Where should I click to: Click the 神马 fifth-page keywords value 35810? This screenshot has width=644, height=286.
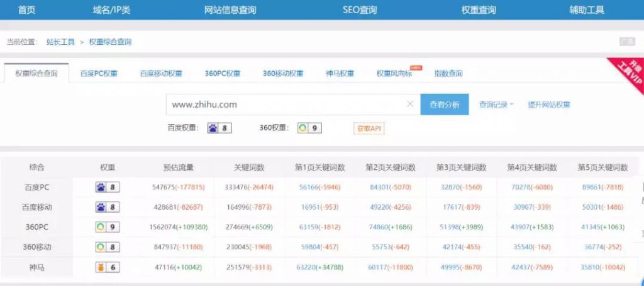(589, 267)
